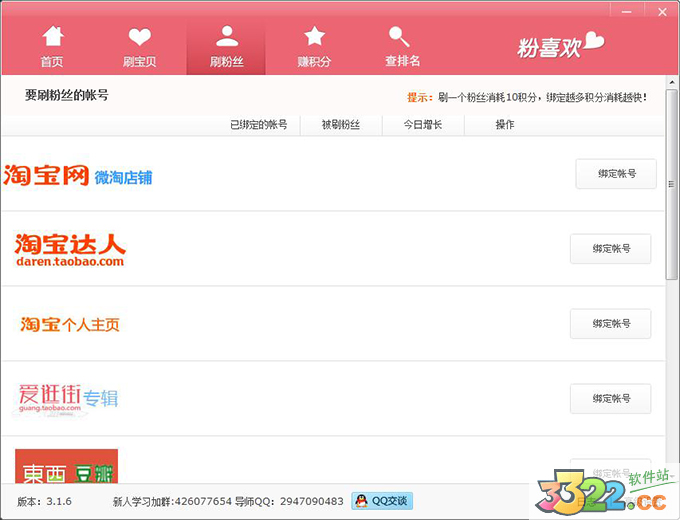
Task: Click the 爱逛街 专辑 logo
Action: (68, 398)
